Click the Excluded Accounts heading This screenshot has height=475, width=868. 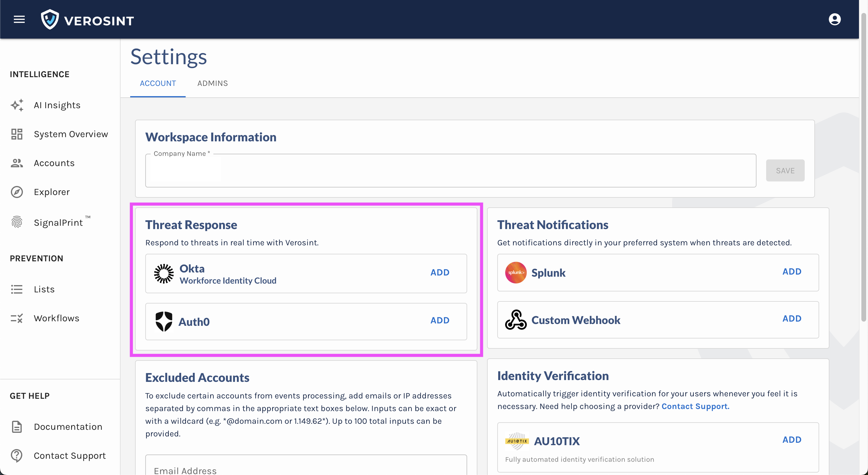tap(197, 378)
